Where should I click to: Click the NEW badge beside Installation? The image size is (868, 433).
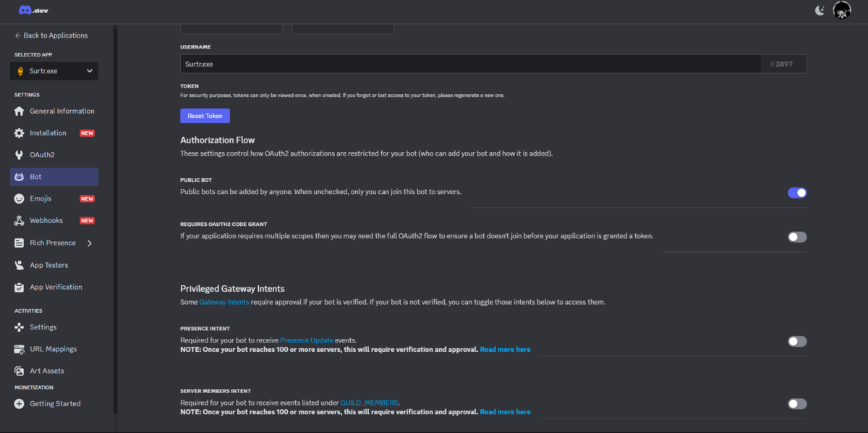click(87, 133)
